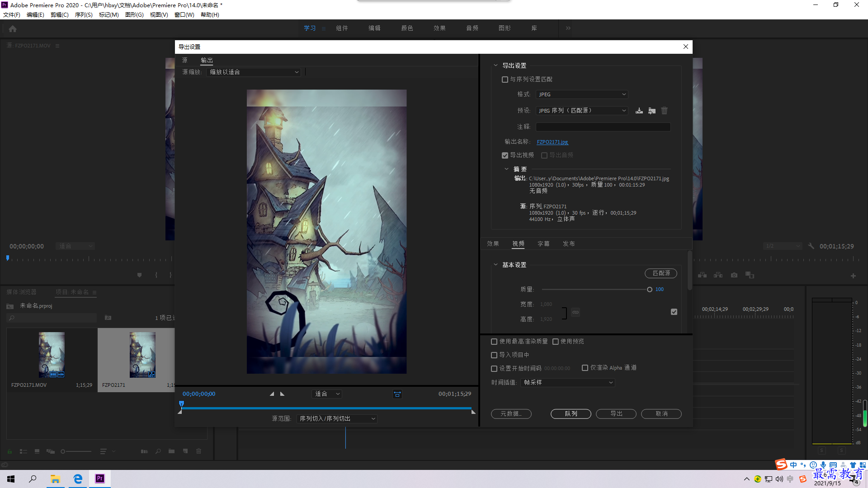Click the Queue button
Viewport: 868px width, 488px height.
tap(571, 414)
